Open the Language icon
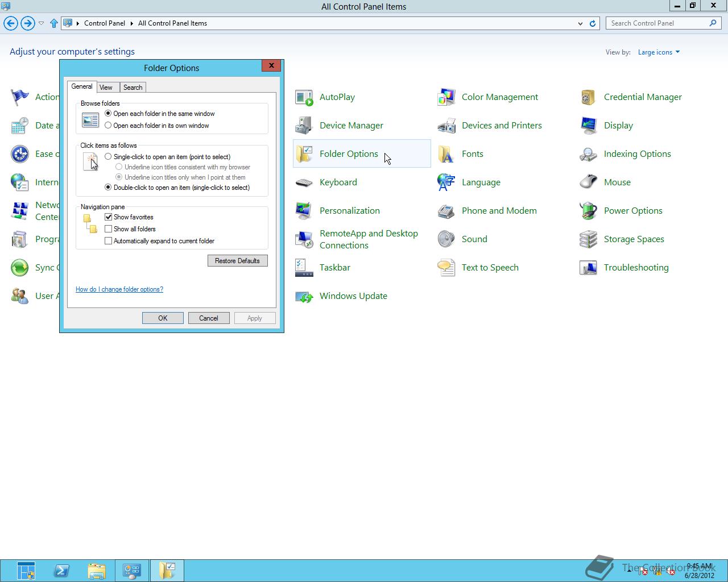Image resolution: width=728 pixels, height=582 pixels. click(x=446, y=182)
